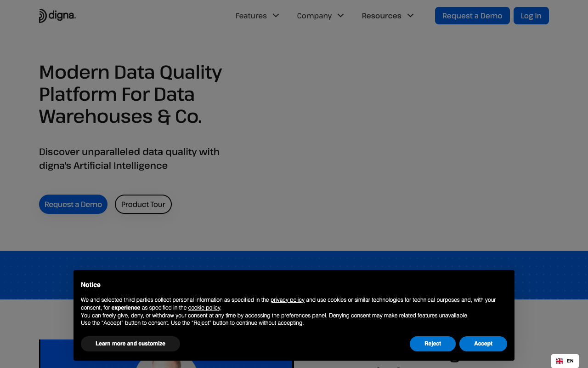Open the Resources menu
588x368 pixels.
(381, 16)
